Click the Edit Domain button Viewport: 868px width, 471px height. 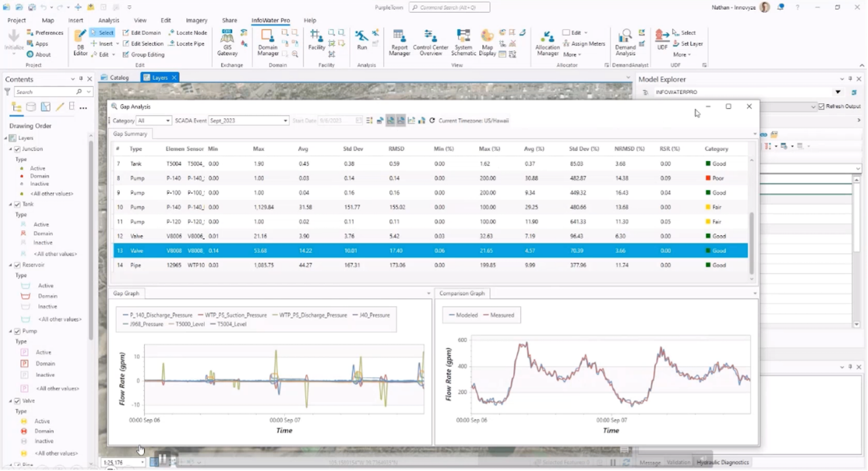[142, 33]
